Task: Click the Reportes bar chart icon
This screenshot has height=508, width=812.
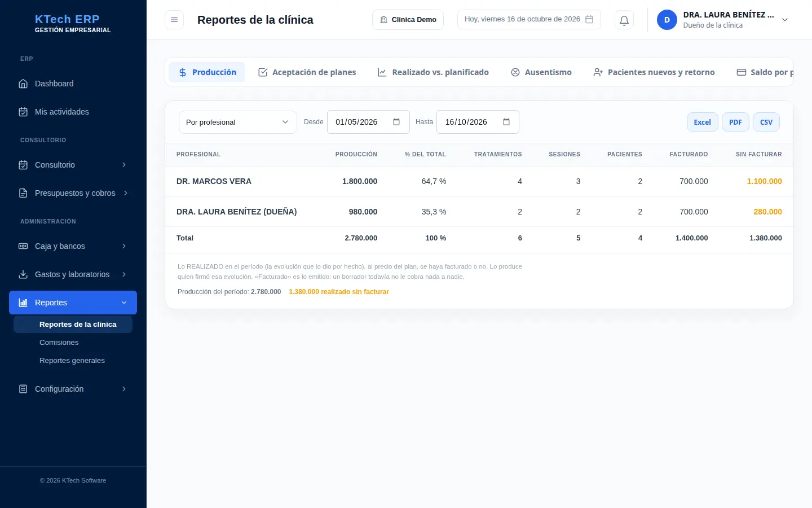Action: [23, 303]
